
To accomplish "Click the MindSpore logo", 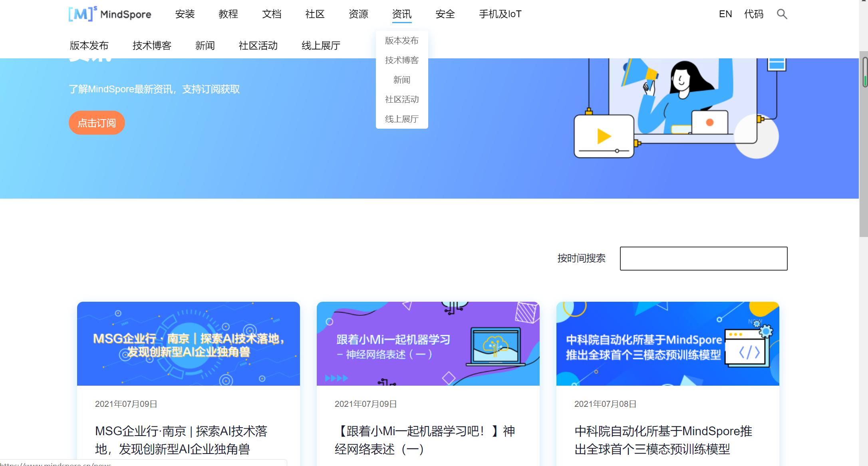I will (x=110, y=14).
